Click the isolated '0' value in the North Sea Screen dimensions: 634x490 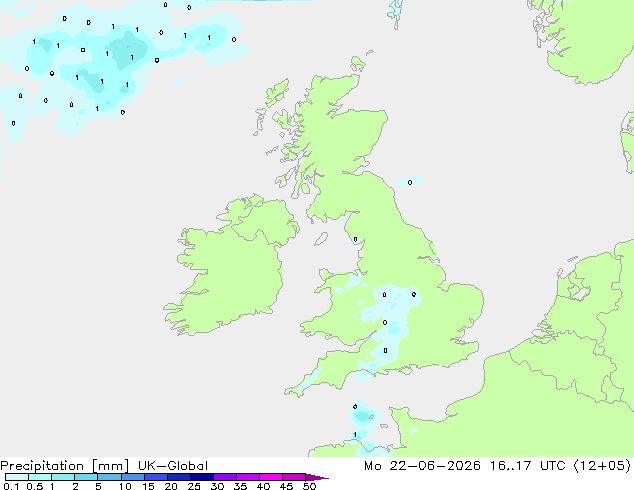(410, 182)
